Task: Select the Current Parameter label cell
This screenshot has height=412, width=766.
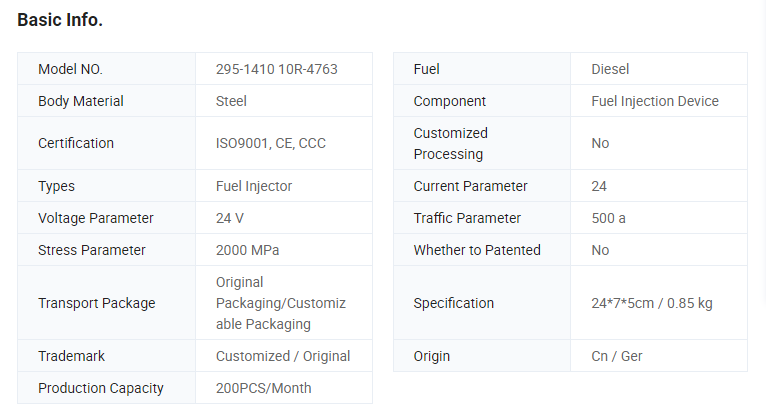Action: [482, 186]
